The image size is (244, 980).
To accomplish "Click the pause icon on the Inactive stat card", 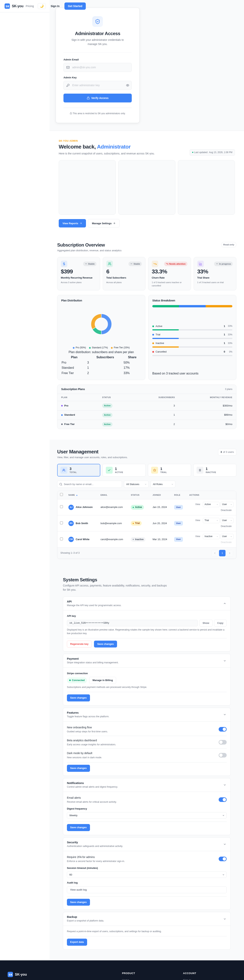I will [200, 470].
